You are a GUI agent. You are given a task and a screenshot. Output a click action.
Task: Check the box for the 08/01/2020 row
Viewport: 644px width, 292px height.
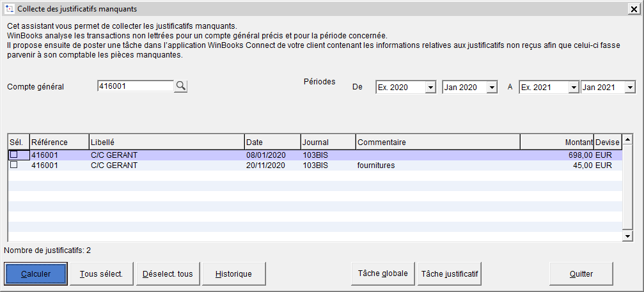click(x=13, y=155)
